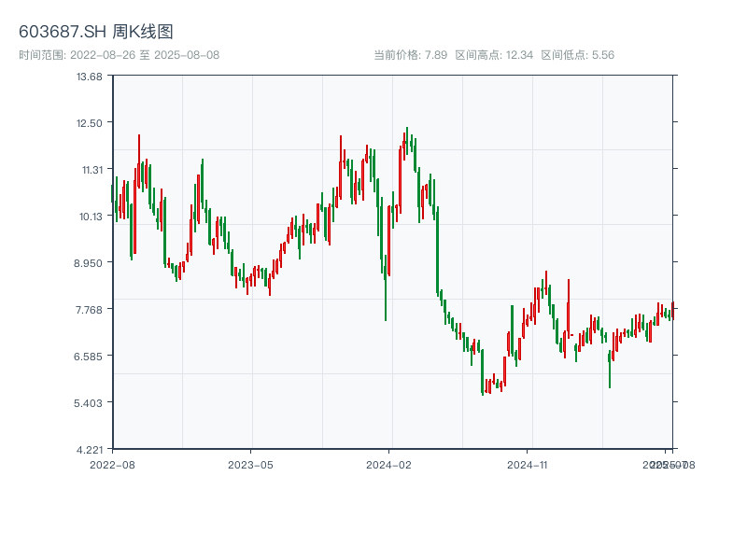Select the 时间范围 date range text
Screen dimensions: 747x560
(119, 55)
